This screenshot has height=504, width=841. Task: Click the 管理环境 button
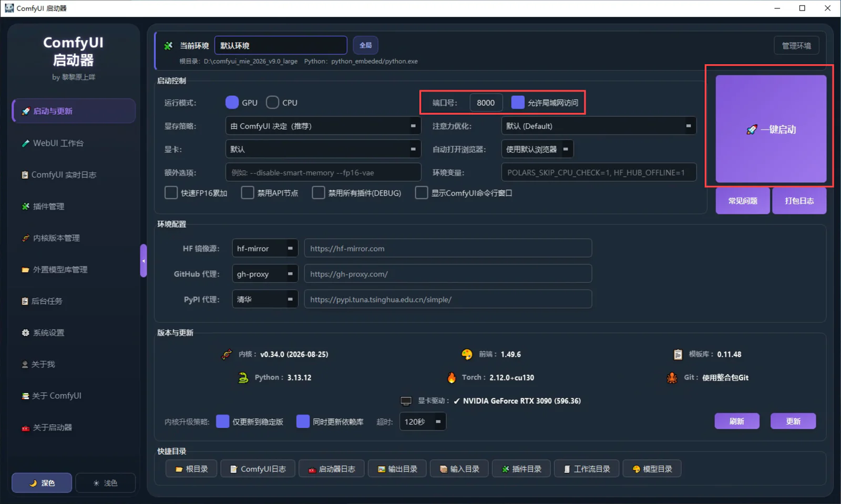[x=796, y=46]
